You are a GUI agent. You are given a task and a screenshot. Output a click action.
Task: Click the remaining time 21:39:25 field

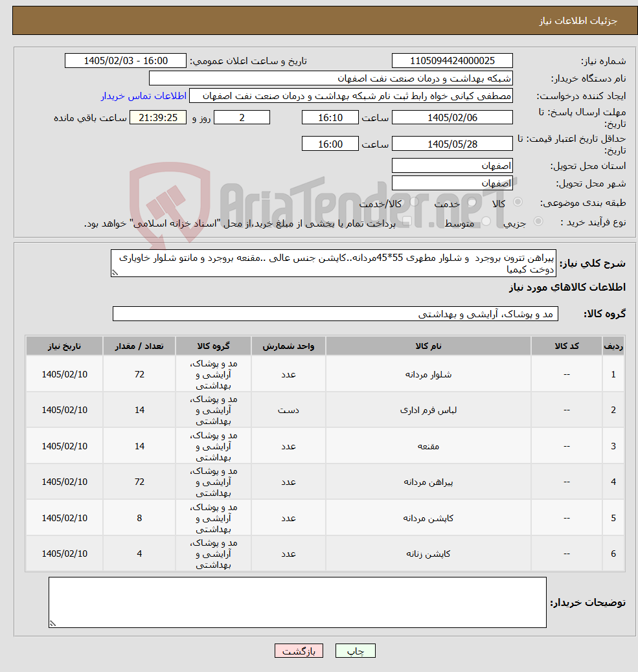(158, 117)
